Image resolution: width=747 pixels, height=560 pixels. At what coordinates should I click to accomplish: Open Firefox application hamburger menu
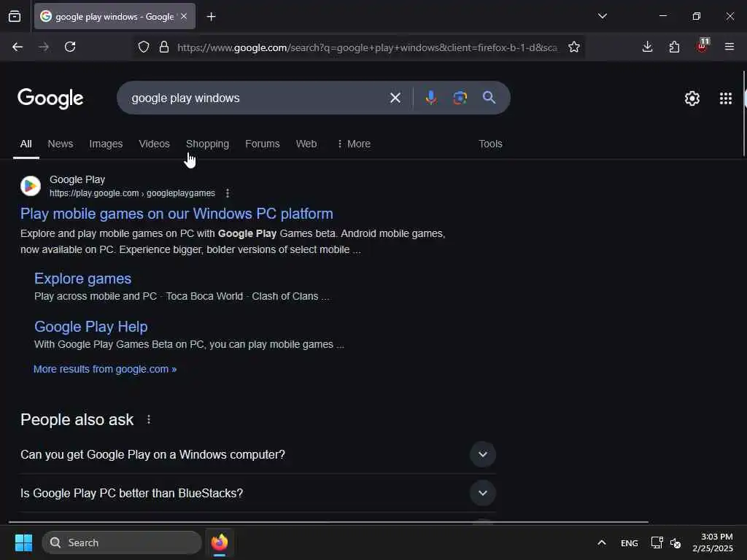(729, 47)
